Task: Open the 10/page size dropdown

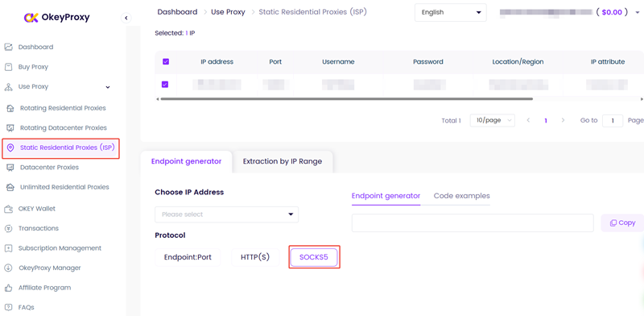Action: pos(493,121)
